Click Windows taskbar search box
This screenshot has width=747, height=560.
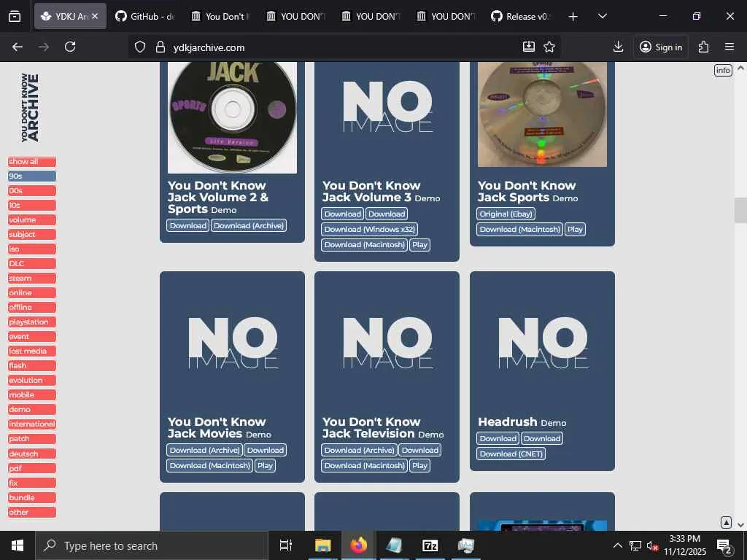click(x=152, y=545)
